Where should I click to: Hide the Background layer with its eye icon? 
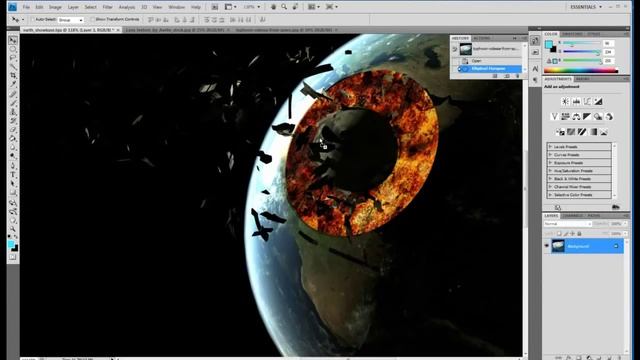coord(547,246)
